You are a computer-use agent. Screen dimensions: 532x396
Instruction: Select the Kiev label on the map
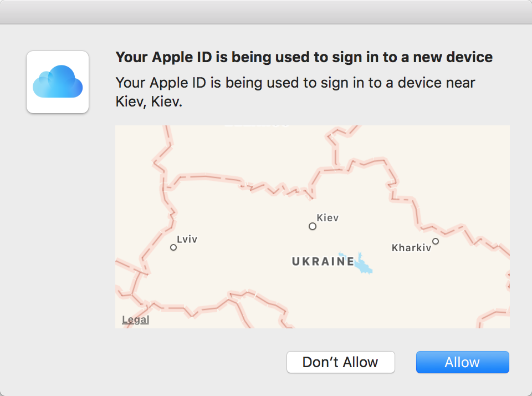tap(328, 218)
